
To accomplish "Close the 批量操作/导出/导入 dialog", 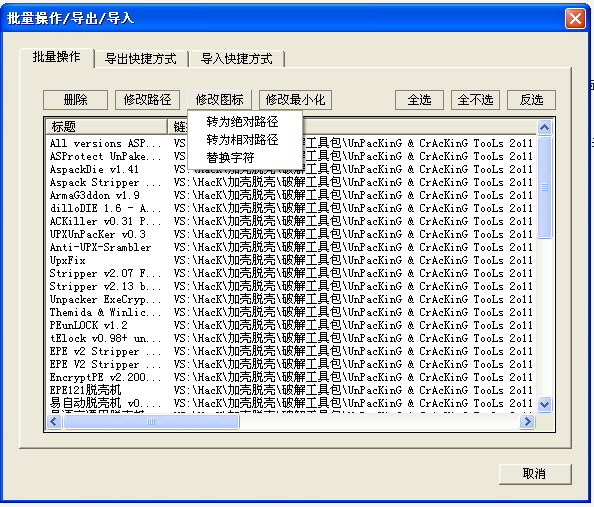I will 575,18.
